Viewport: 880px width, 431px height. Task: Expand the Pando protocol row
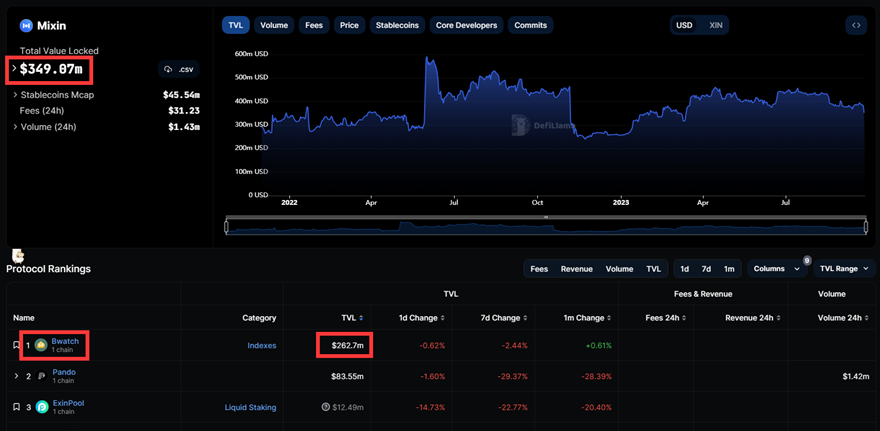[16, 376]
